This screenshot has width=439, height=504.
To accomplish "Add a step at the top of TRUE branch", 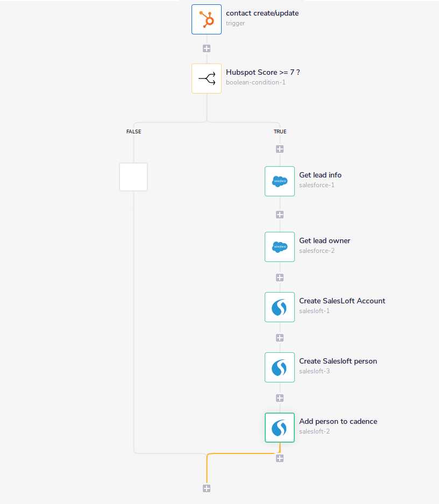I will click(x=279, y=149).
